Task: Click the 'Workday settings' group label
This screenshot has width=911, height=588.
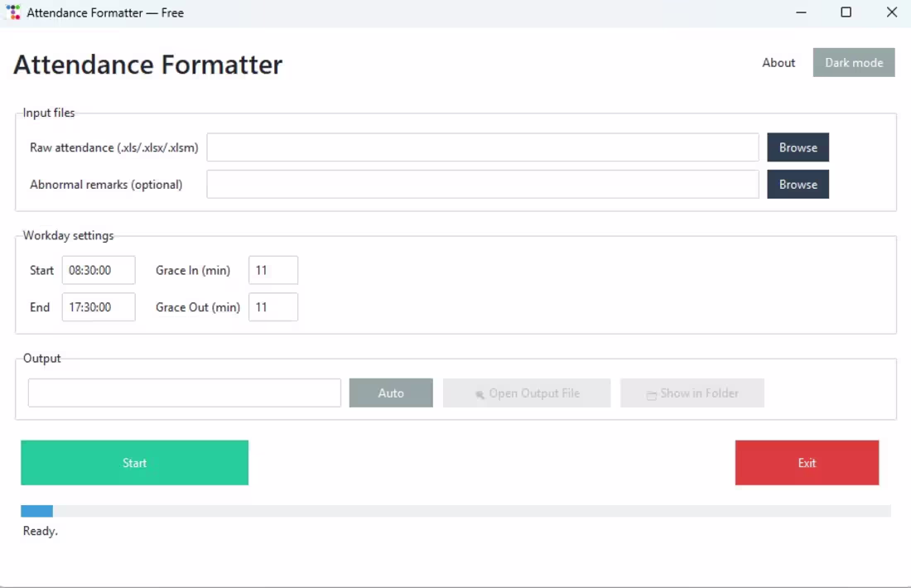Action: pyautogui.click(x=68, y=235)
